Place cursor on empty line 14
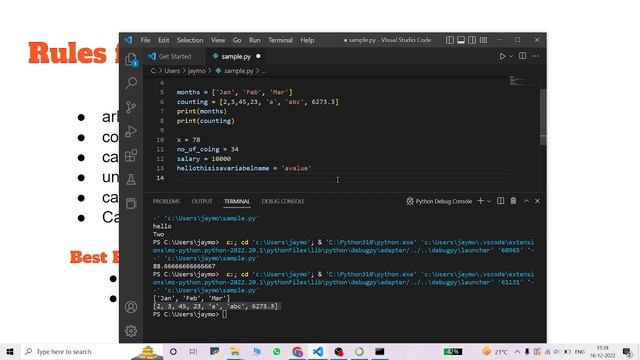The height and width of the screenshot is (360, 640). [x=342, y=178]
